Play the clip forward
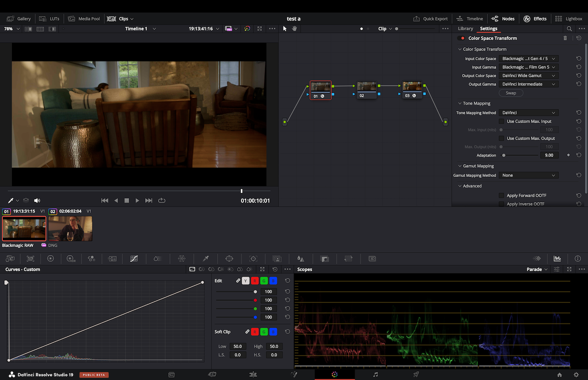This screenshot has width=588, height=380. pyautogui.click(x=137, y=200)
